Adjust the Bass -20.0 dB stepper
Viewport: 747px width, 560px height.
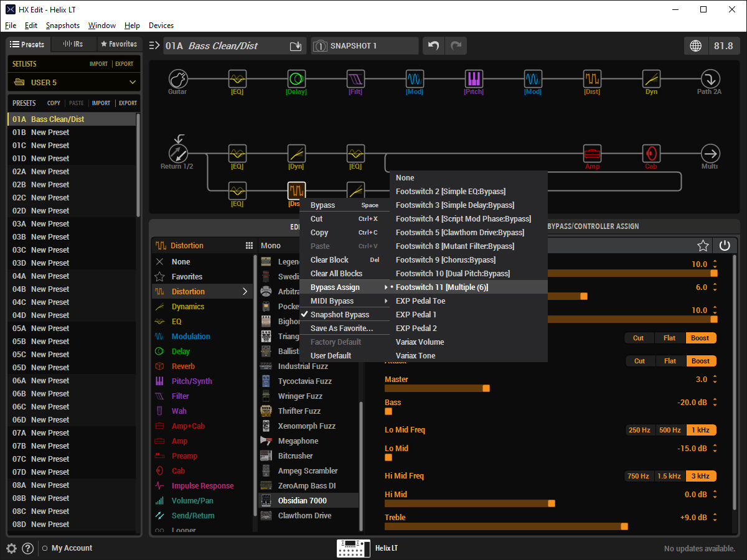(x=715, y=403)
